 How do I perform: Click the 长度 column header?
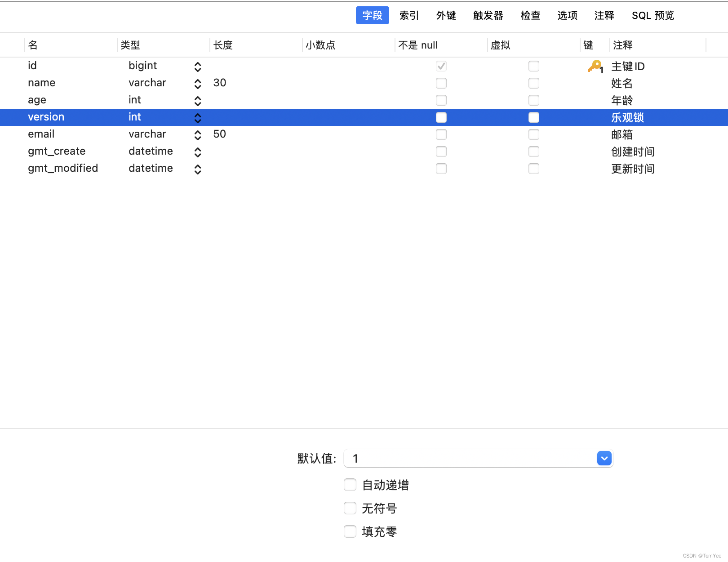click(223, 45)
